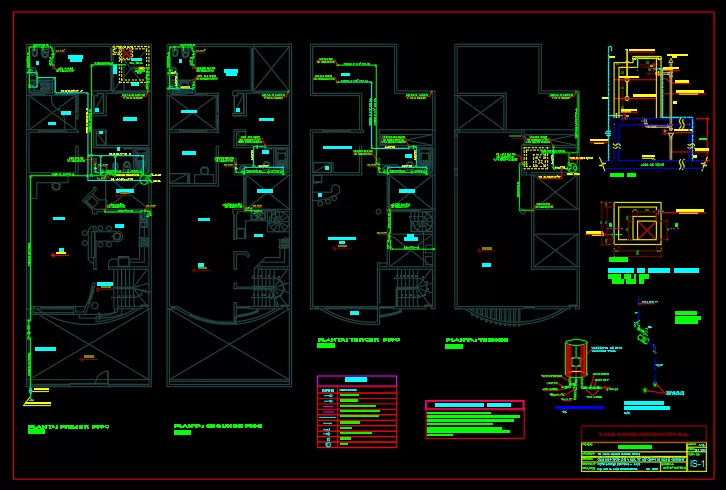Select the red X mark in first floor shaft
Screen dimensions: 726x490
pos(127,54)
